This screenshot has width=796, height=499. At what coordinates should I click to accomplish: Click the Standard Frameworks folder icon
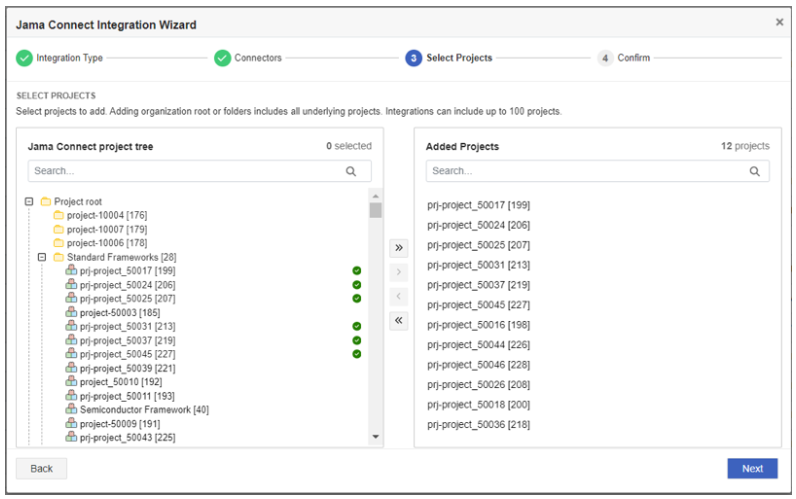[58, 257]
